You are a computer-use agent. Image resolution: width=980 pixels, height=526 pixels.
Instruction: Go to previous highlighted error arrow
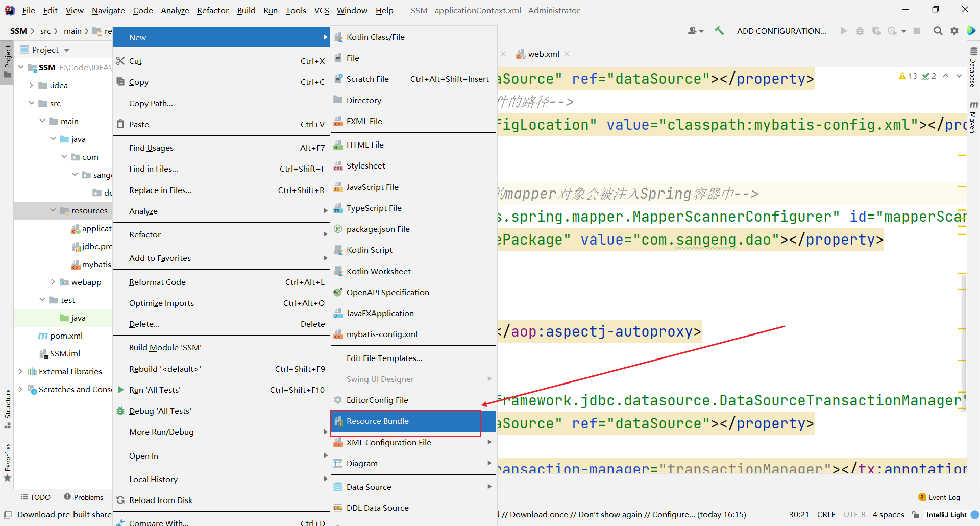946,76
